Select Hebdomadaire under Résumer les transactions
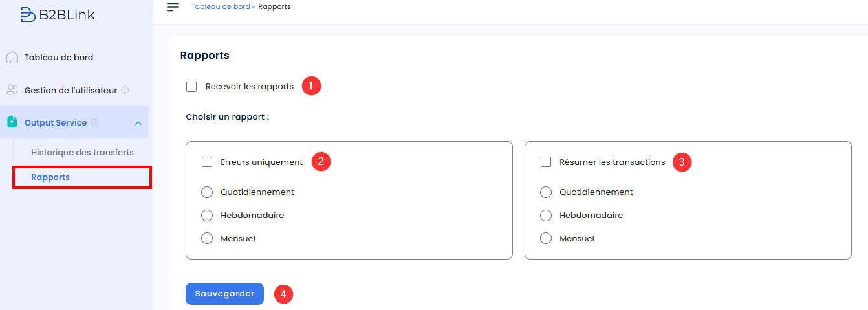Screen dimensions: 868x310 click(x=546, y=216)
